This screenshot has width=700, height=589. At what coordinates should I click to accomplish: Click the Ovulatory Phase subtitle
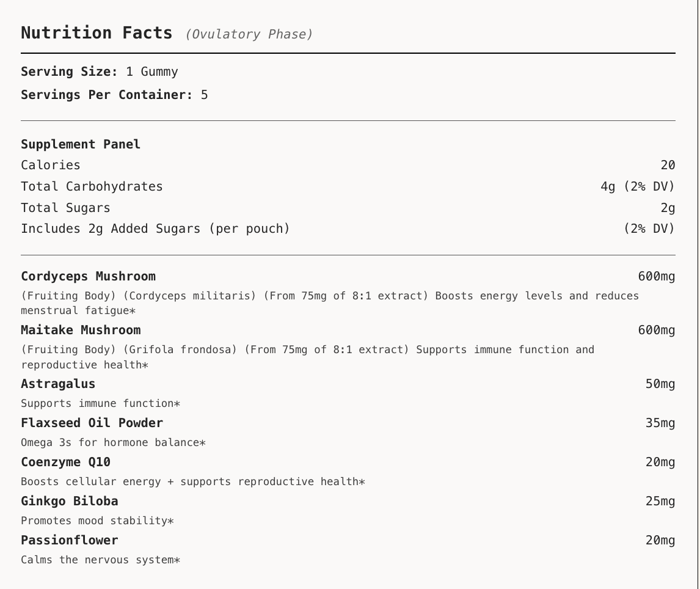point(249,34)
